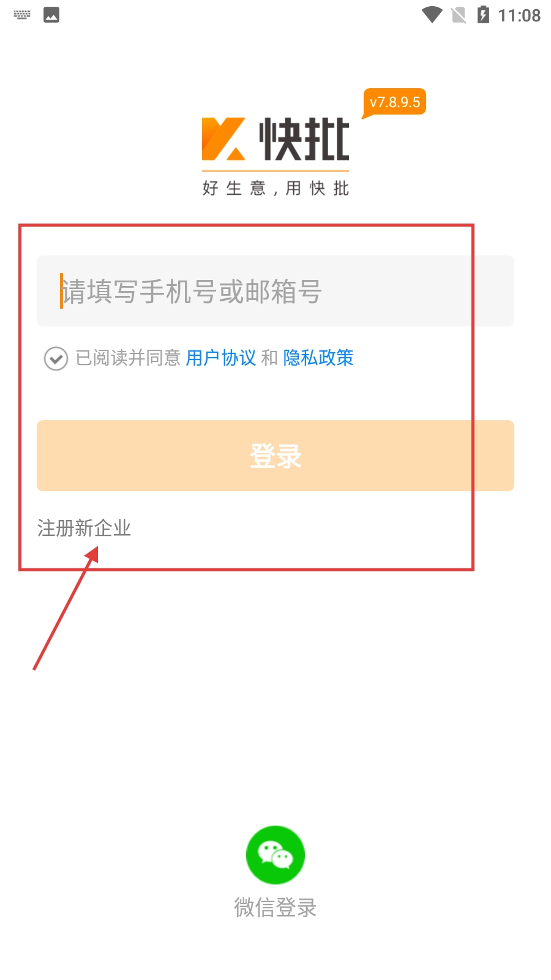551x980 pixels.
Task: Toggle the agreement checkmark circle
Action: point(56,358)
